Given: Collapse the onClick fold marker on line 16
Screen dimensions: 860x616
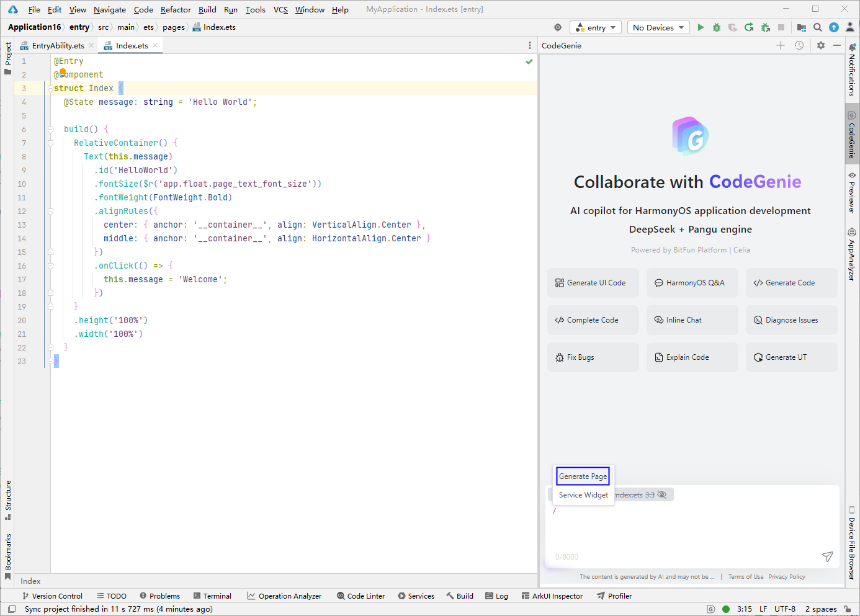Looking at the screenshot, I should tap(50, 266).
